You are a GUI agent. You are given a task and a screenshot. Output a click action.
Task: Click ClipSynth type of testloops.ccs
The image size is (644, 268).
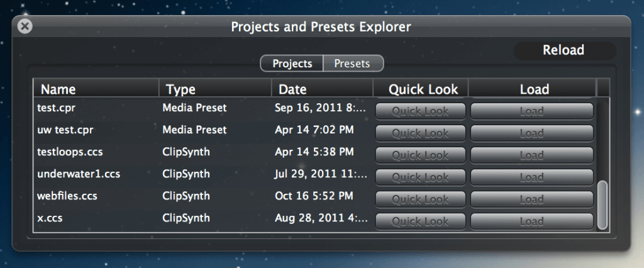point(186,152)
